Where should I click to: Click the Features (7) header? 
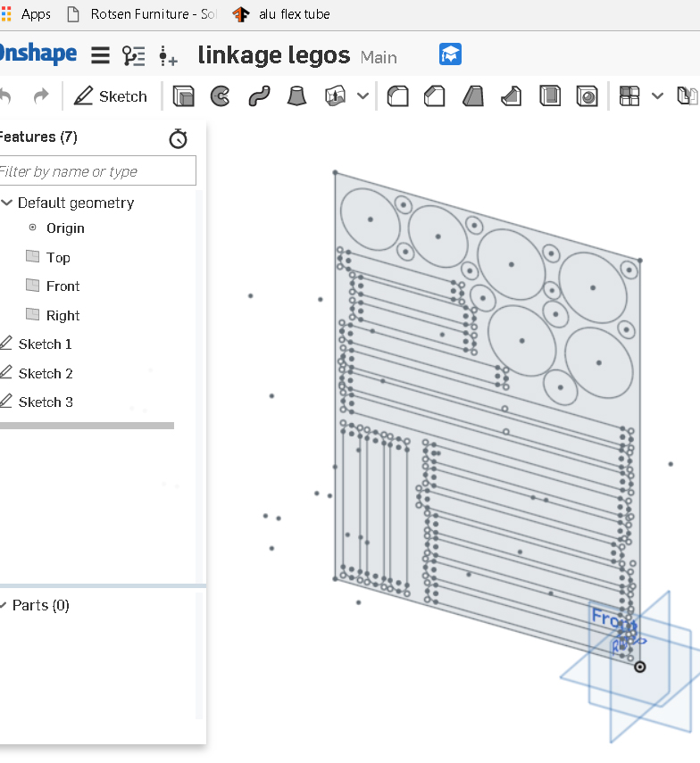pos(38,137)
